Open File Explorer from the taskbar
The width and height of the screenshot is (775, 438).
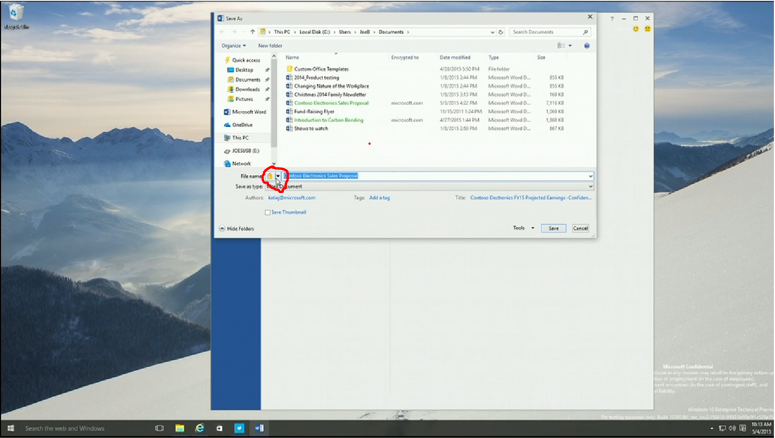180,428
